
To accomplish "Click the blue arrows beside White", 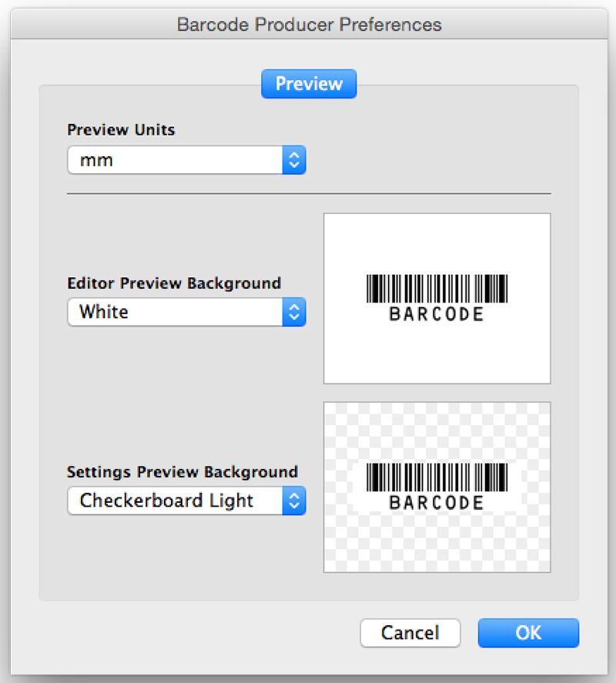I will [294, 312].
